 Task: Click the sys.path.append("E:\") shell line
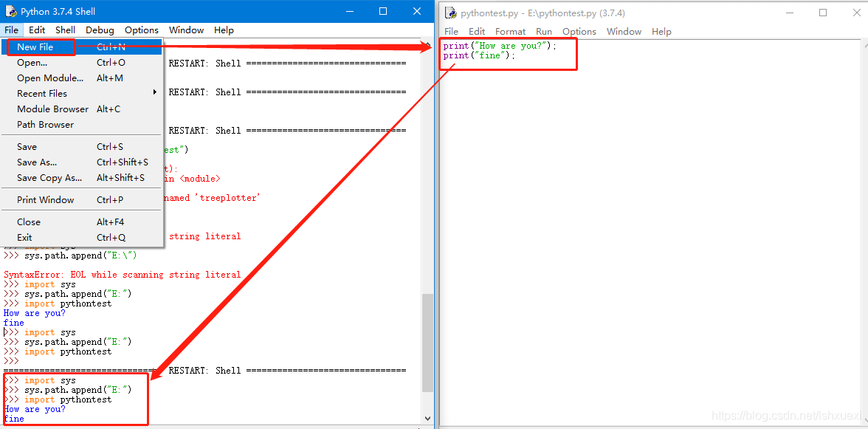click(69, 255)
